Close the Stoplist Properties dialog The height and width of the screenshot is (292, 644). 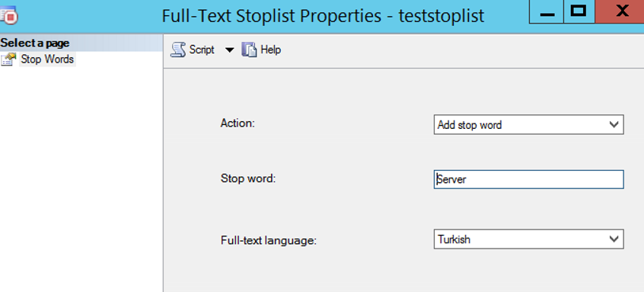click(x=620, y=11)
